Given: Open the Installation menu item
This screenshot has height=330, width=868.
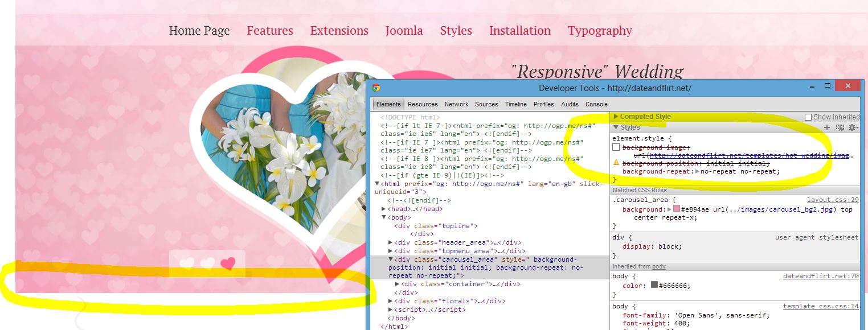Looking at the screenshot, I should [x=520, y=31].
